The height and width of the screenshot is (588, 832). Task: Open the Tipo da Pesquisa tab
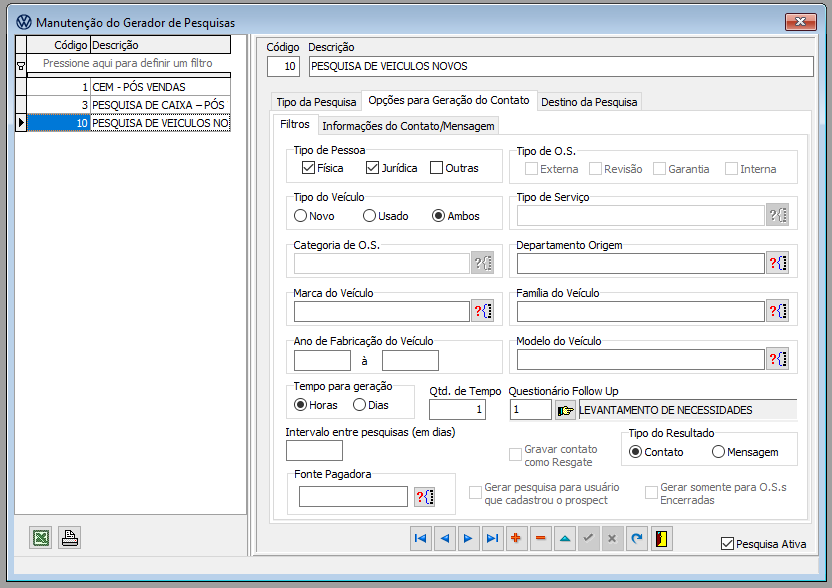[x=316, y=101]
